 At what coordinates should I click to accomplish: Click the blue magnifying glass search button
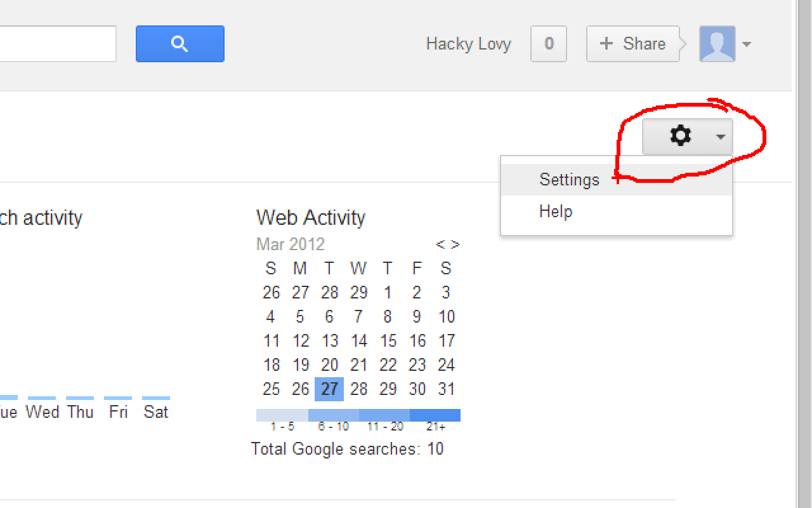click(180, 44)
